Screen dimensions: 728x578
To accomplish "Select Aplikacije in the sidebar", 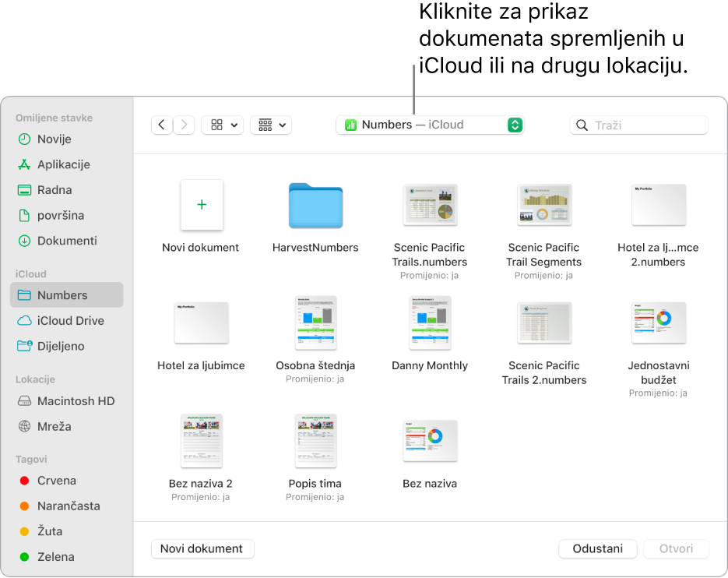I will pyautogui.click(x=66, y=164).
